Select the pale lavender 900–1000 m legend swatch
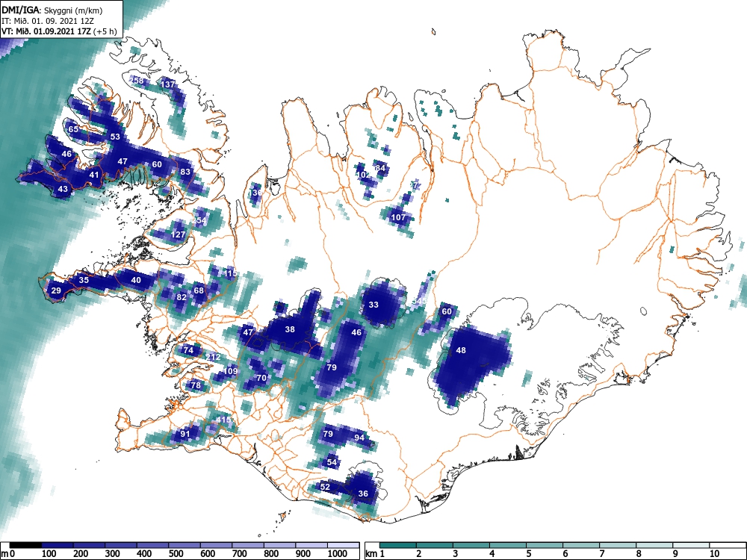The width and height of the screenshot is (747, 560). 311,545
